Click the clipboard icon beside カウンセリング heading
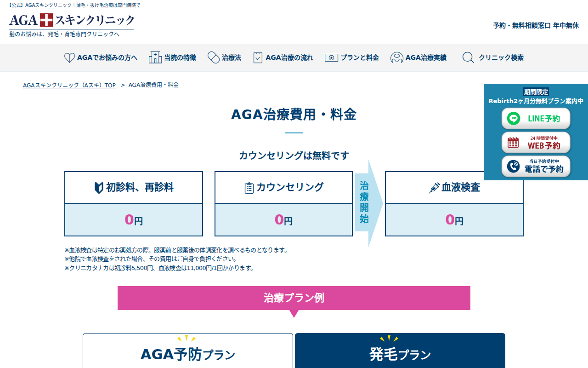Viewport: 588px width, 368px height. (x=249, y=188)
